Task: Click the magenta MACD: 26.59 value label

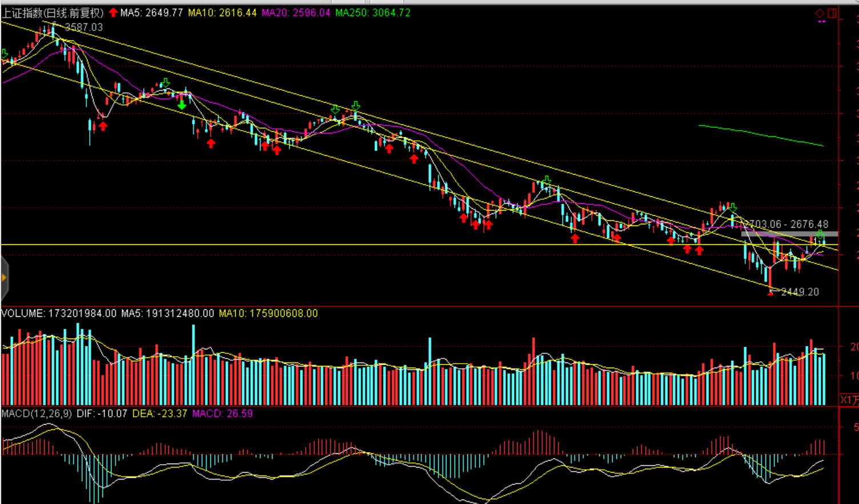Action: tap(222, 413)
